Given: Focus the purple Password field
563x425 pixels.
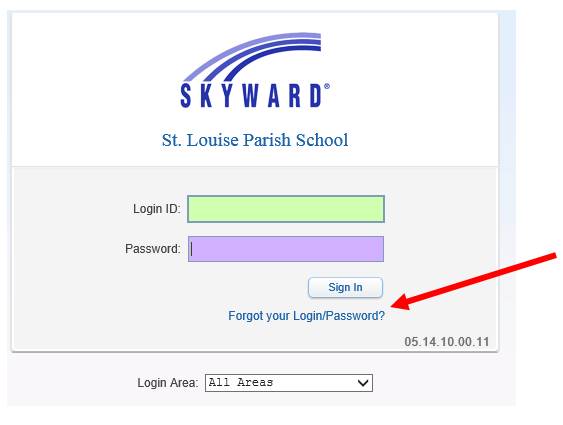Looking at the screenshot, I should point(286,249).
